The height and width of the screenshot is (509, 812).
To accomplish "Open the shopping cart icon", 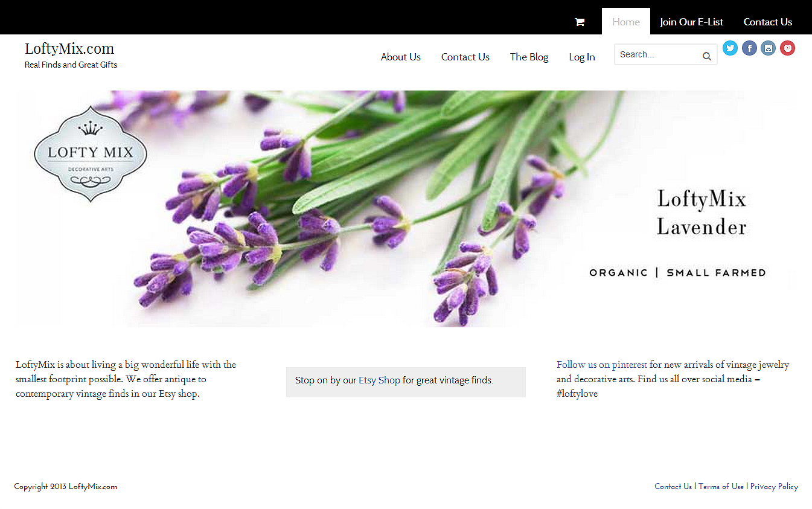I will tap(580, 22).
